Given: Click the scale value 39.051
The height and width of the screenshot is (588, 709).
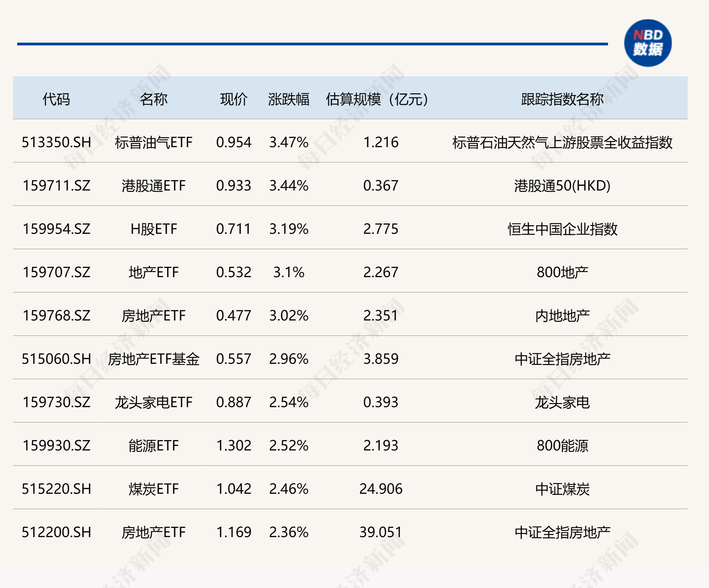Looking at the screenshot, I should click(381, 532).
